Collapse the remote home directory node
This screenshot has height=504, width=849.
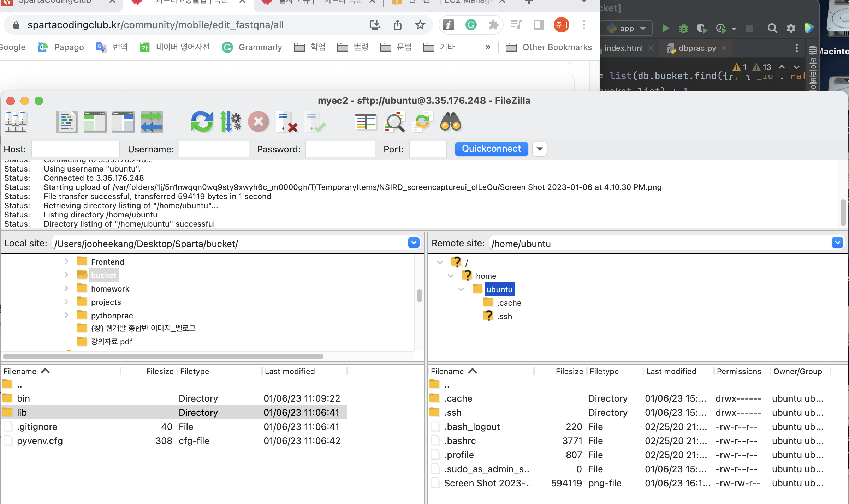coord(450,276)
